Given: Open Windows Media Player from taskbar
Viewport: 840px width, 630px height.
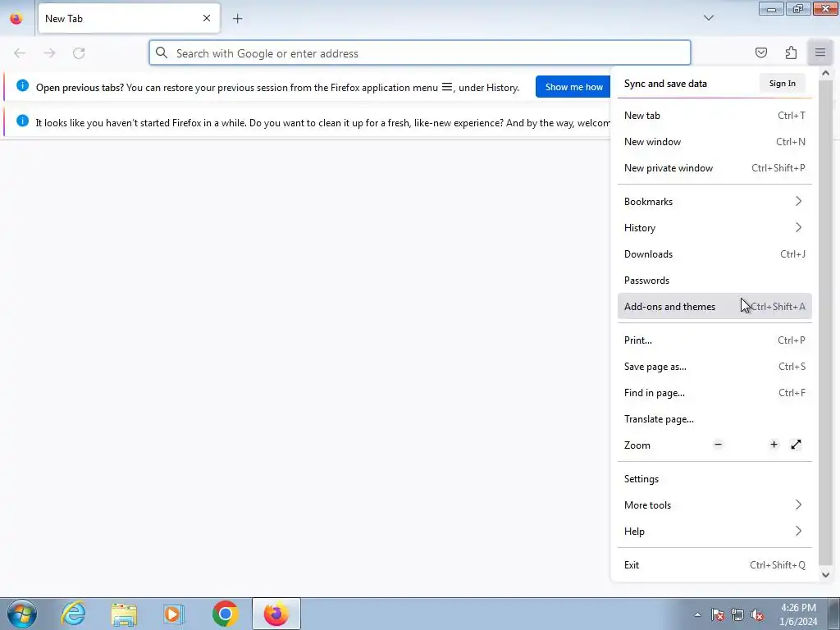Looking at the screenshot, I should click(x=174, y=614).
